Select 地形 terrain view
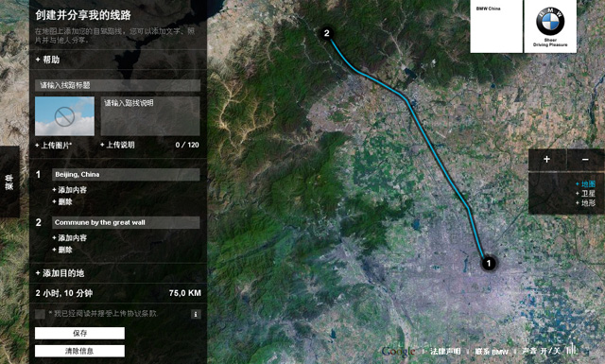 [585, 202]
